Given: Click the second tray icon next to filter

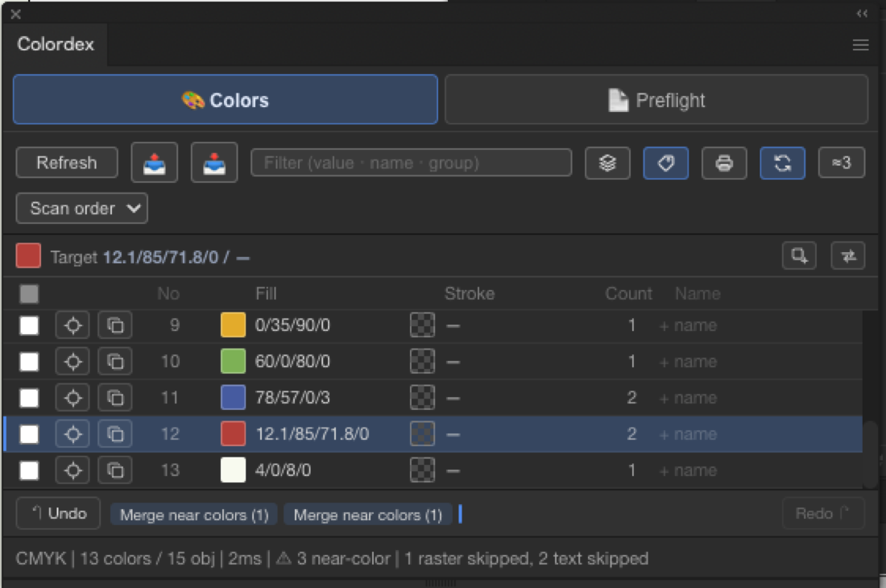Looking at the screenshot, I should [214, 163].
